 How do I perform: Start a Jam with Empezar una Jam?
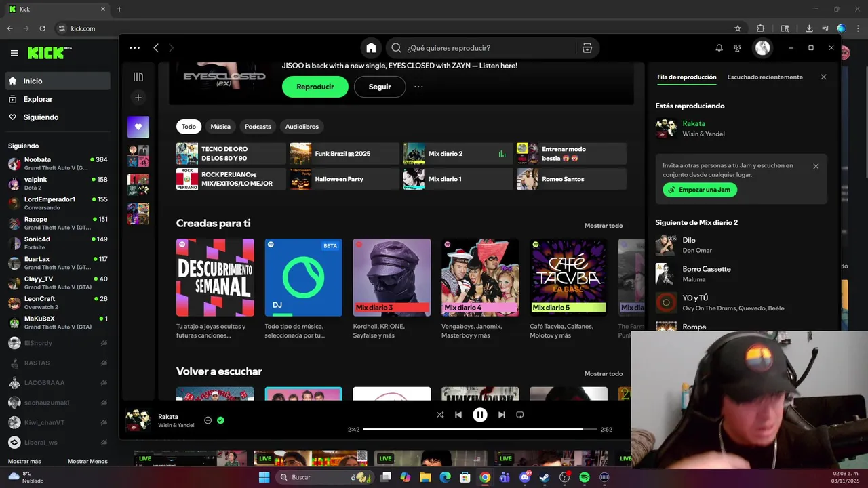point(700,190)
